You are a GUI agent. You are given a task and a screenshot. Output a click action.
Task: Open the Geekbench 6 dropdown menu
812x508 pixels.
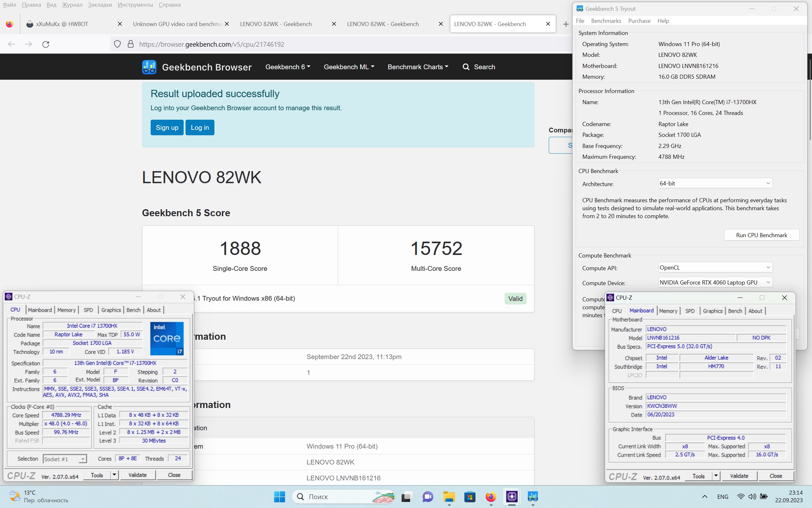[x=288, y=67]
